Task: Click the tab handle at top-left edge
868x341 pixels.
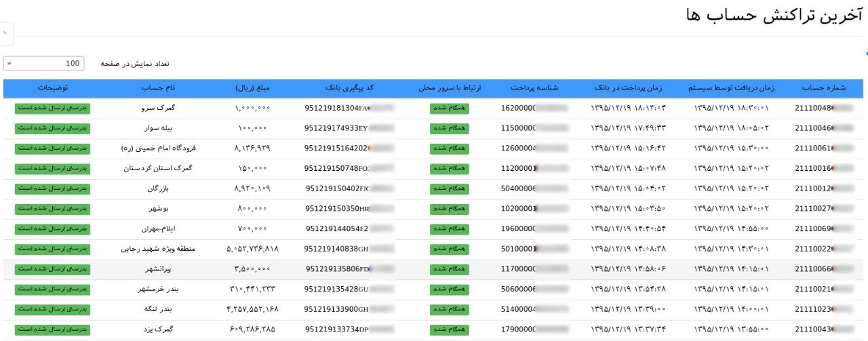Action: click(x=5, y=33)
